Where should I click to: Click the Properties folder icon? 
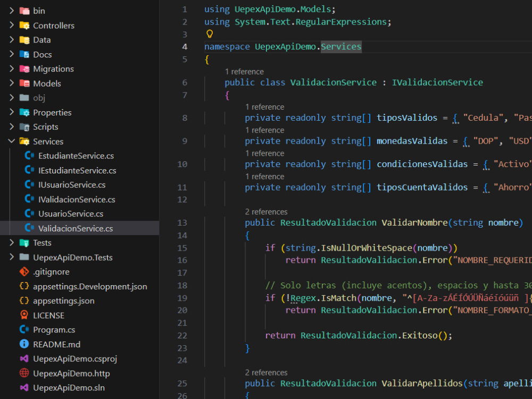(24, 112)
